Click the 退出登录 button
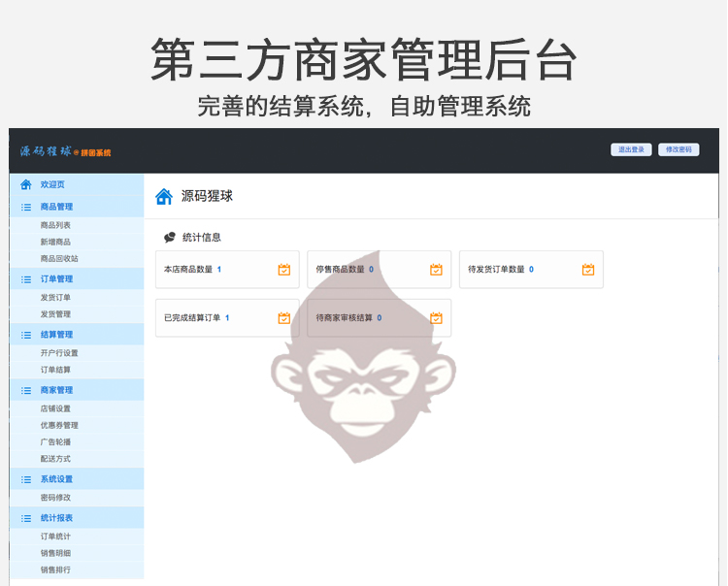Image resolution: width=728 pixels, height=586 pixels. (631, 149)
